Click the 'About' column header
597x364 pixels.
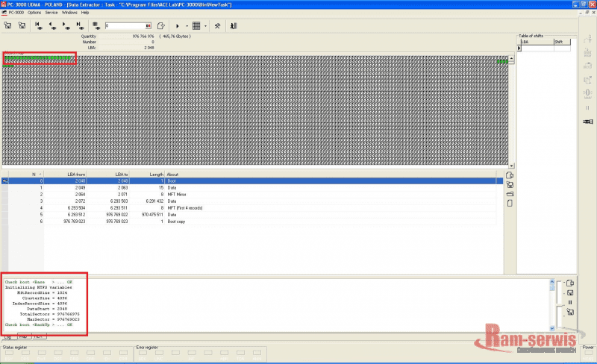coord(172,174)
